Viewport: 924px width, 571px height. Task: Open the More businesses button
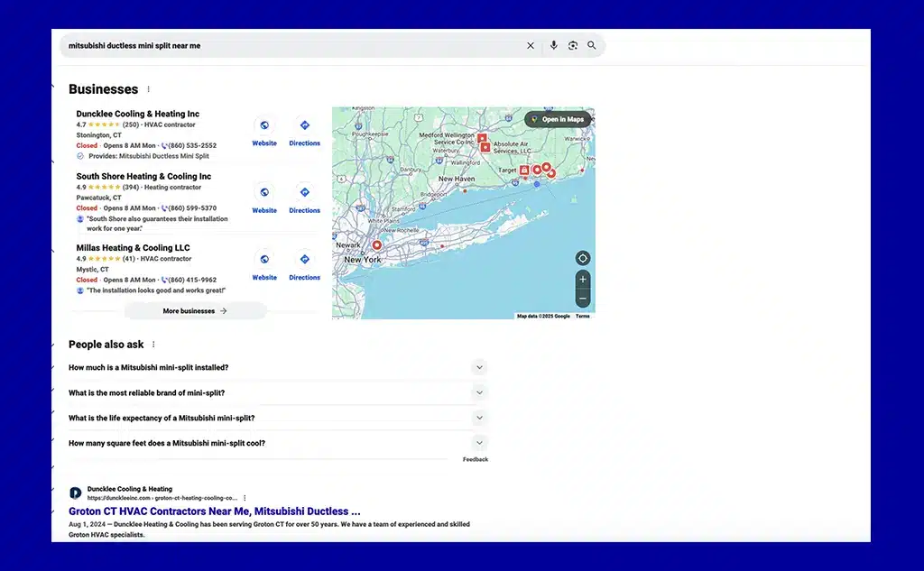195,311
